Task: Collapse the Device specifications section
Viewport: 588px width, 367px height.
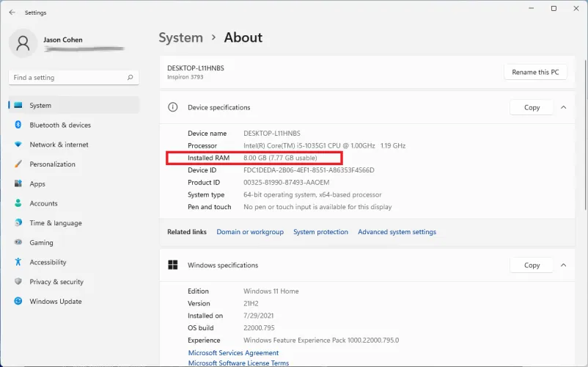Action: 563,107
